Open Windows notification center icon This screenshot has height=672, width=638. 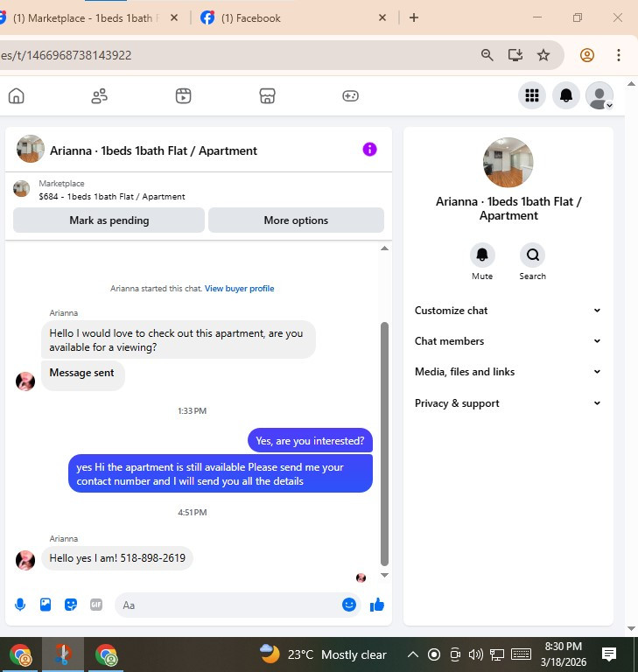(x=609, y=654)
